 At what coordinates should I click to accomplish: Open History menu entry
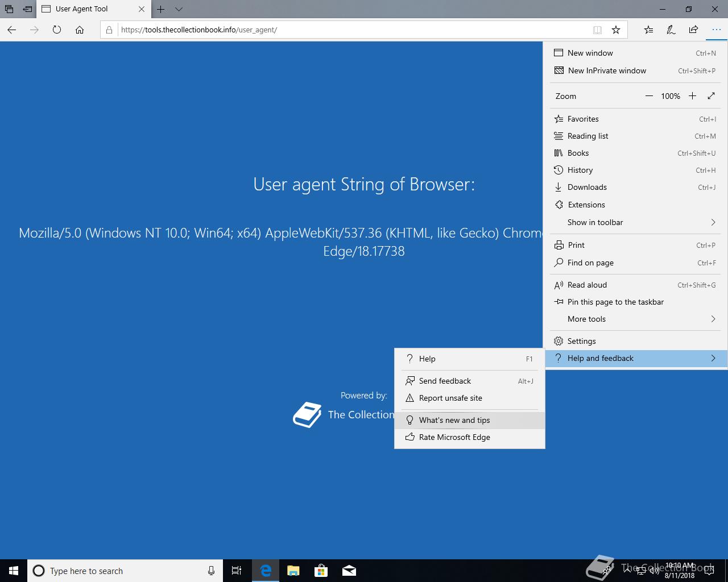[635, 170]
